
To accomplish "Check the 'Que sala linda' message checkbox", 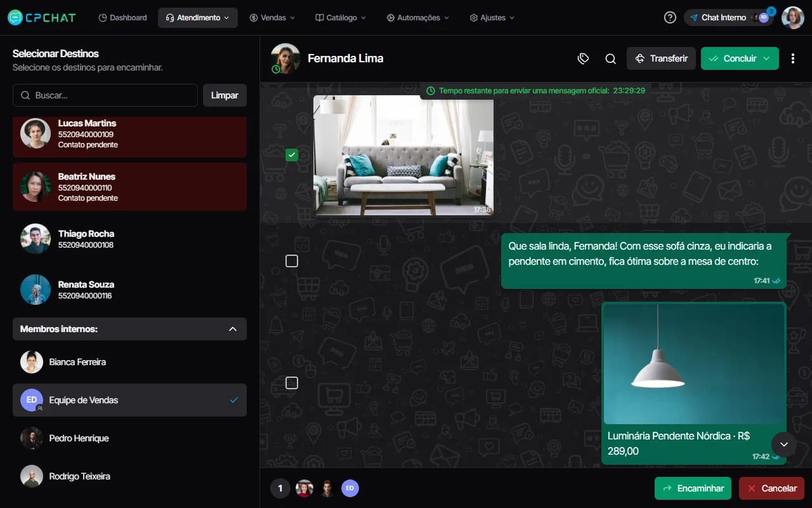I will 292,261.
